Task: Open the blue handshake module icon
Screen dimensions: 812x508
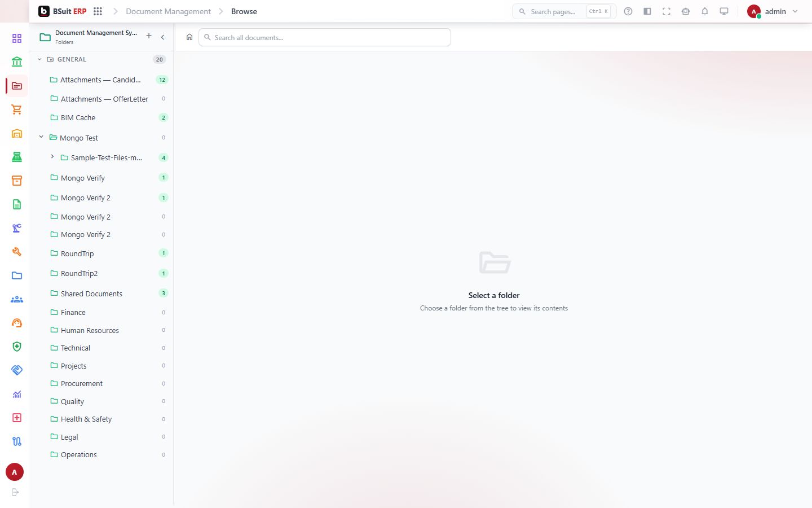Action: click(17, 370)
